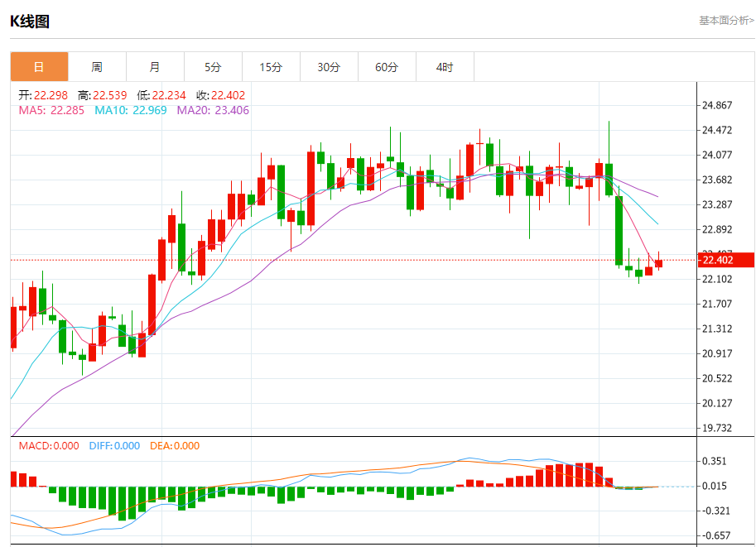Click the 20.917 price axis label
This screenshot has width=756, height=547.
tap(717, 353)
